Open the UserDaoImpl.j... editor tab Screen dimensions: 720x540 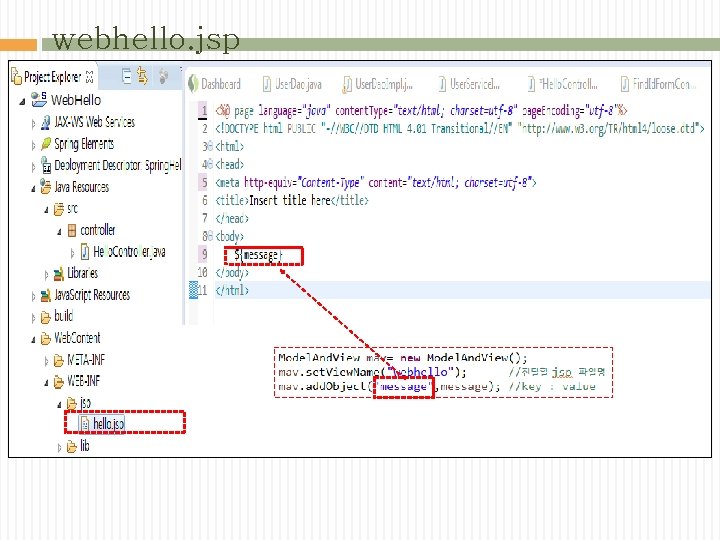(378, 84)
